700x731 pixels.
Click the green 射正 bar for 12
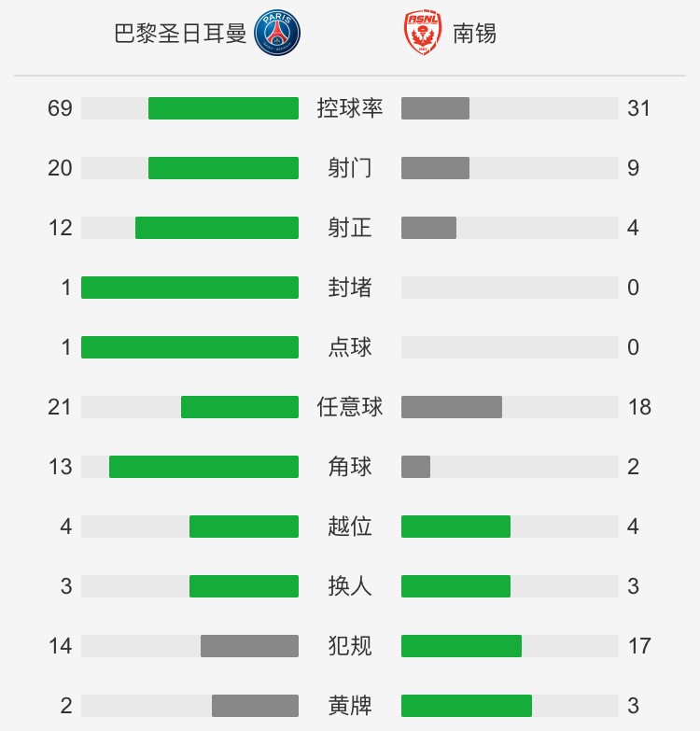217,228
